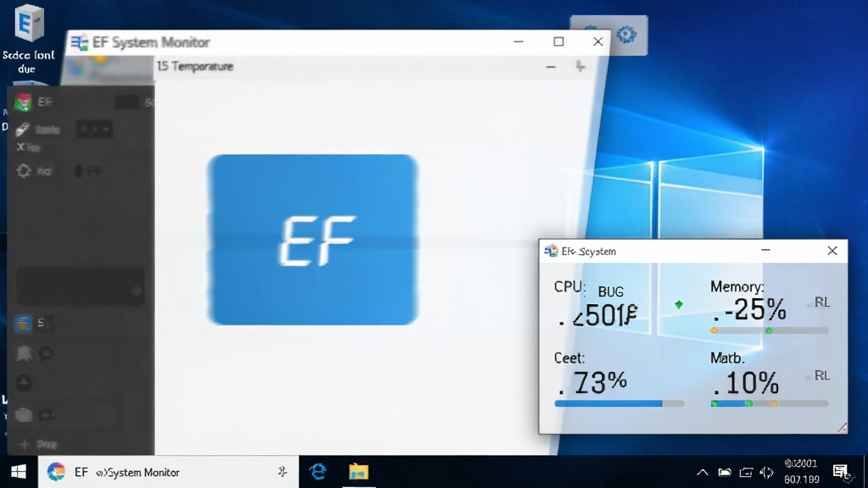Open the blue settings gear behind main window
Viewport: 868px width, 488px height.
(x=626, y=35)
